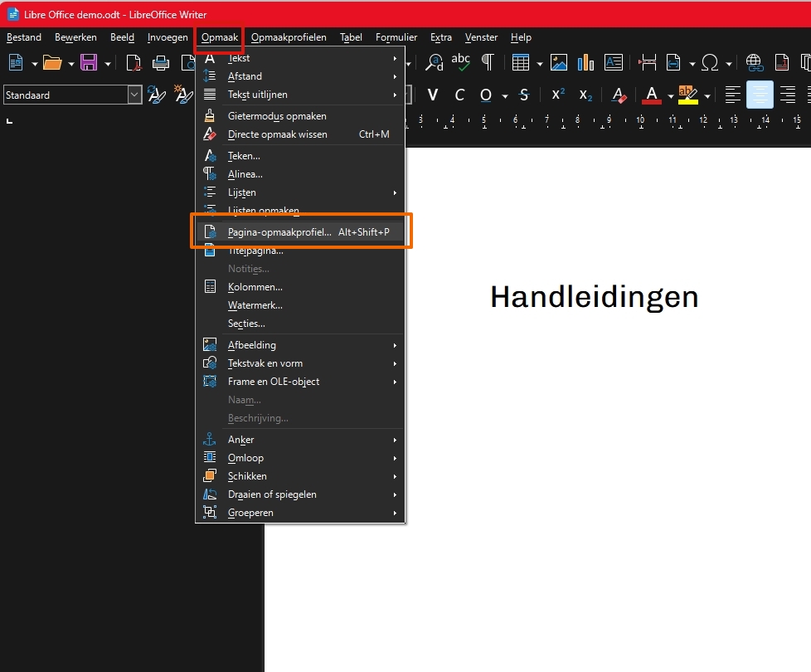Toggle strikethrough S button
The image size is (811, 672).
coord(524,95)
